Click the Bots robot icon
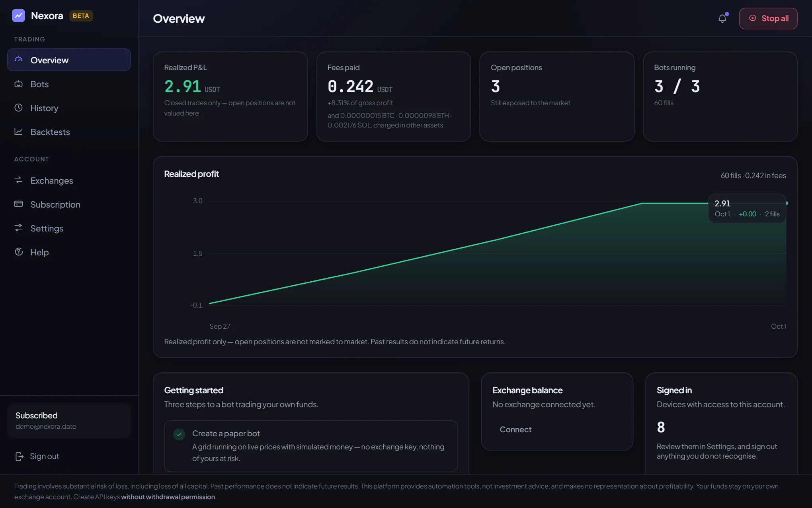Screen dimensions: 812x508 click(x=19, y=84)
